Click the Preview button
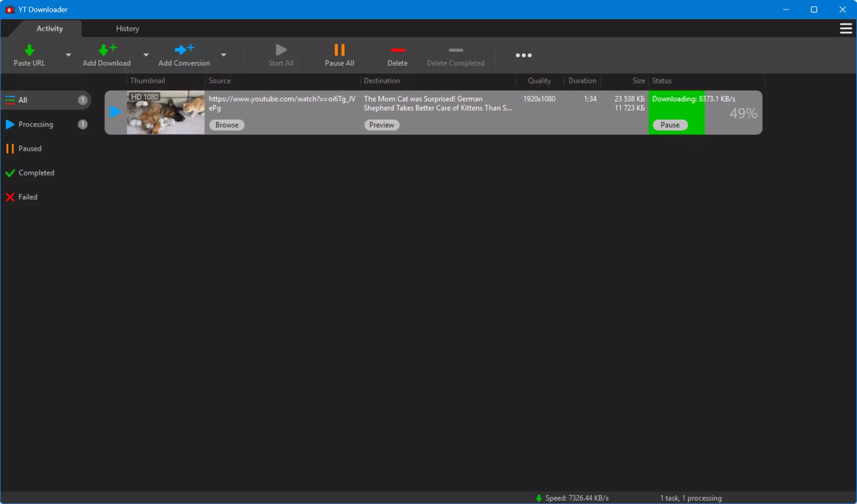 pos(382,125)
